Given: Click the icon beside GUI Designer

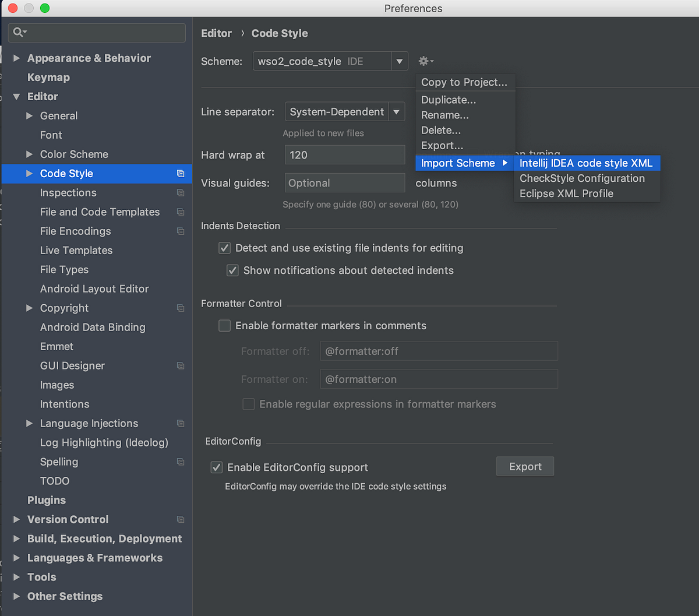Looking at the screenshot, I should click(x=181, y=365).
